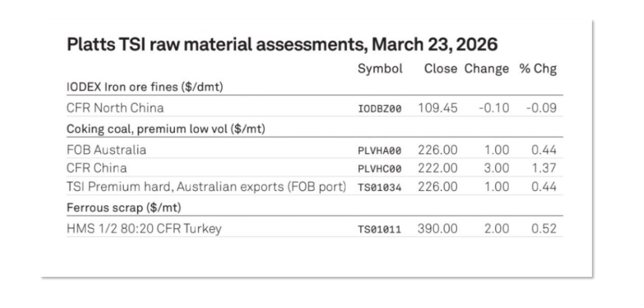Viewport: 644px width, 308px height.
Task: Click the IODBZ00 symbol code
Action: (x=380, y=109)
